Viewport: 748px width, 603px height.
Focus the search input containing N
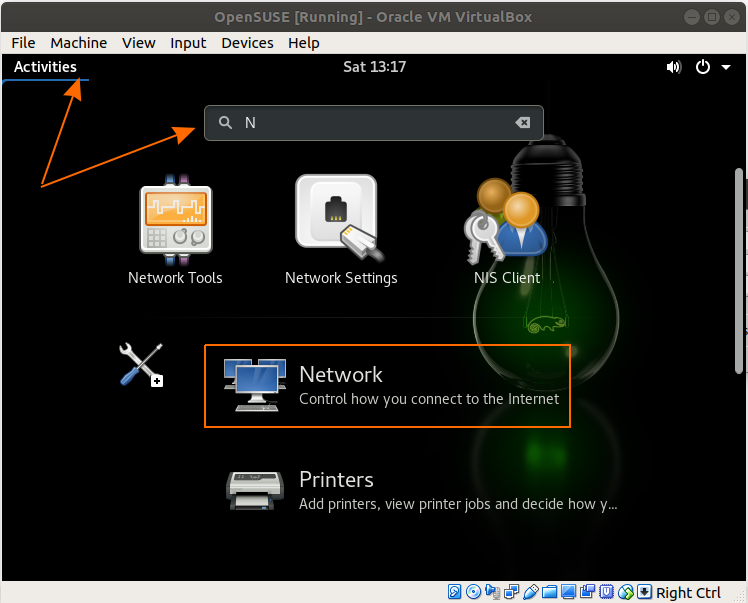[374, 123]
